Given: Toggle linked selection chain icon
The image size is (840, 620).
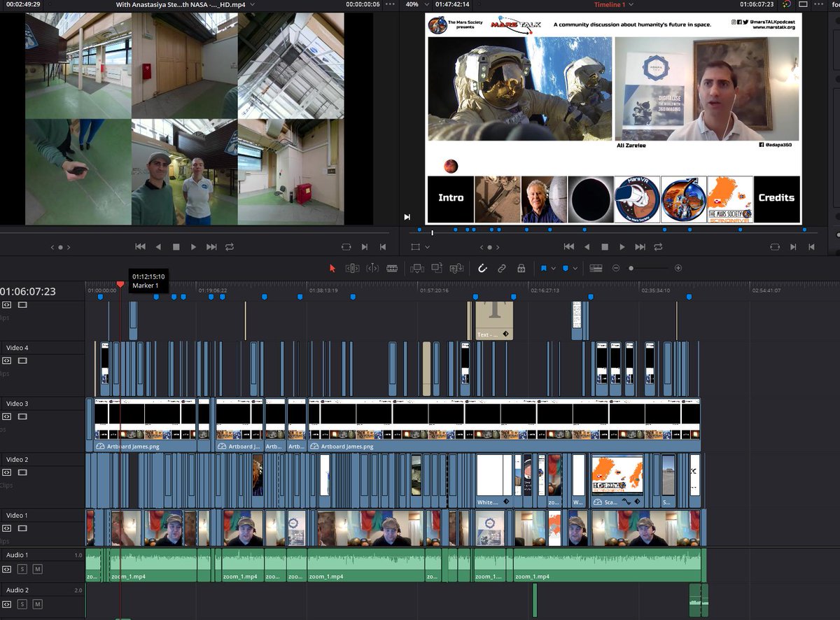Looking at the screenshot, I should point(502,268).
